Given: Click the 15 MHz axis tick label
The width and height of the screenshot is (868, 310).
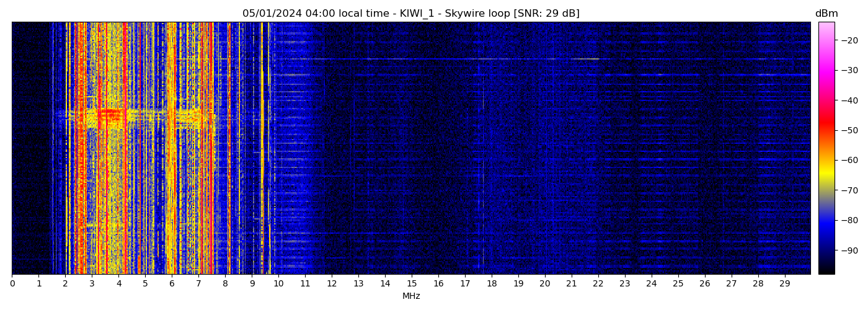Looking at the screenshot, I should pyautogui.click(x=412, y=283).
